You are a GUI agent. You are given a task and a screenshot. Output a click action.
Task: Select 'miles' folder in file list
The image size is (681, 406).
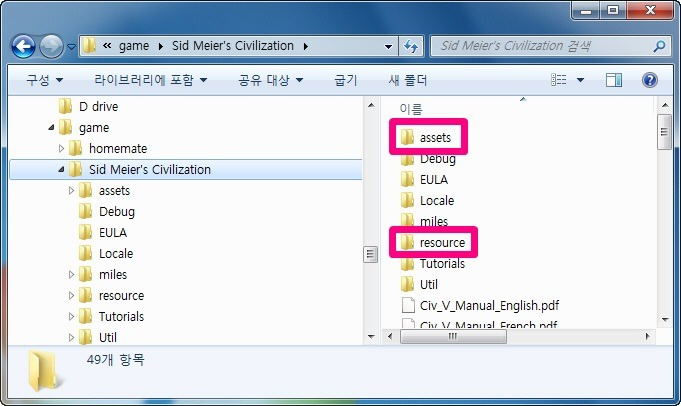pos(434,221)
